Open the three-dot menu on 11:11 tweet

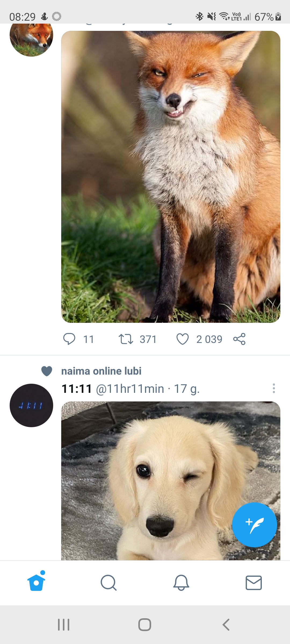coord(274,388)
